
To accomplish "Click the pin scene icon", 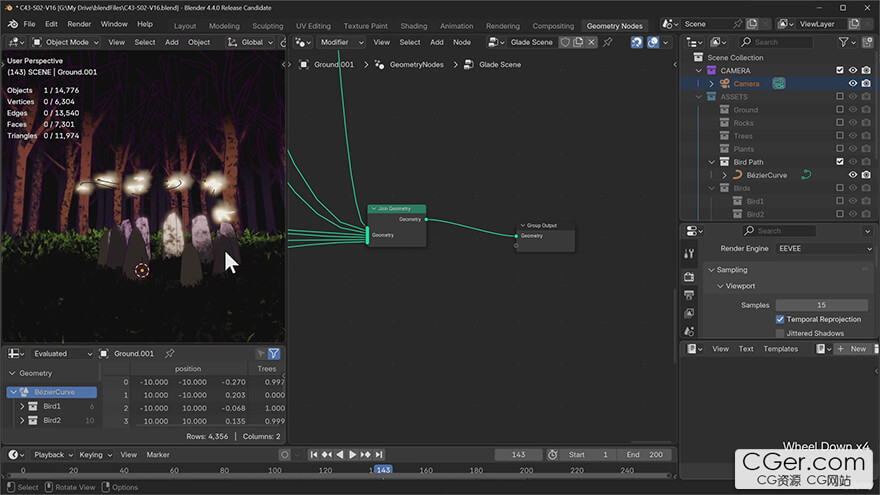I will [x=737, y=24].
